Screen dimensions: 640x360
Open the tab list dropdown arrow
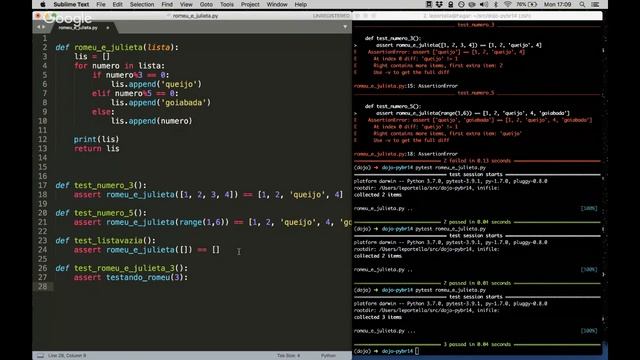[x=345, y=27]
